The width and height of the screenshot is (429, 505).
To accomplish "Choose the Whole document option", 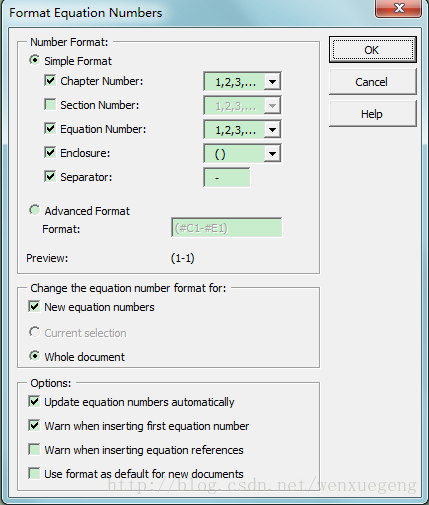I will click(x=34, y=356).
